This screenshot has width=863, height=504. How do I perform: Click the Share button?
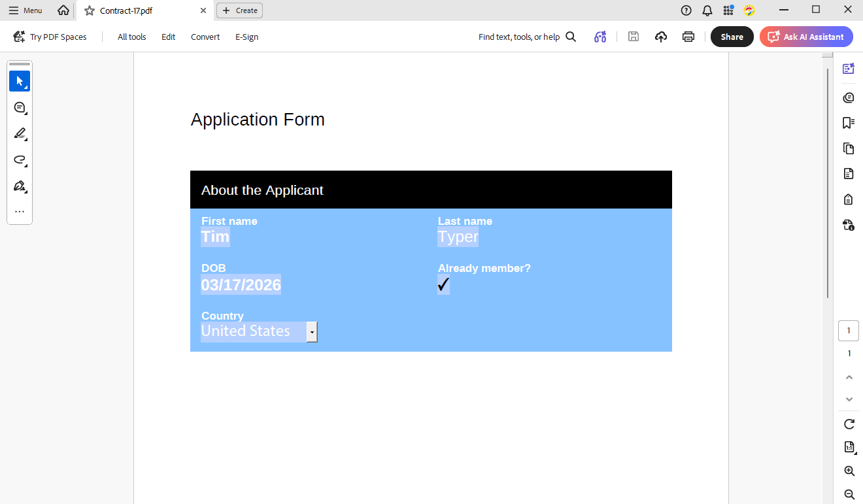pyautogui.click(x=732, y=37)
